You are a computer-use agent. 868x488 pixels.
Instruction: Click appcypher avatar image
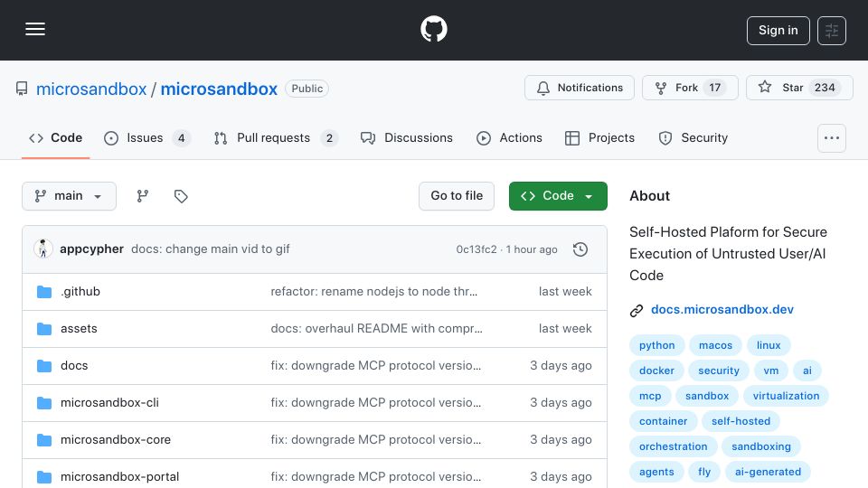click(43, 249)
